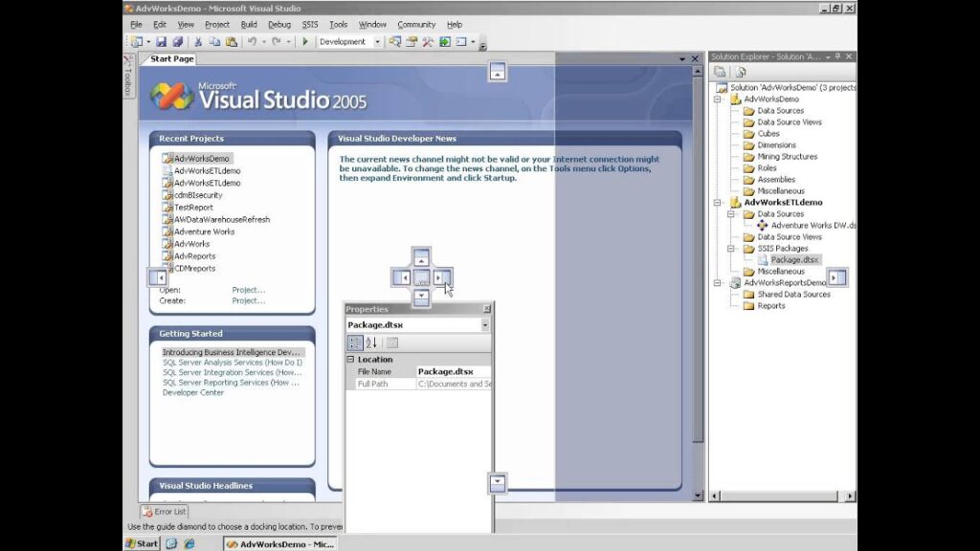
Task: Click the Undo icon
Action: point(252,41)
